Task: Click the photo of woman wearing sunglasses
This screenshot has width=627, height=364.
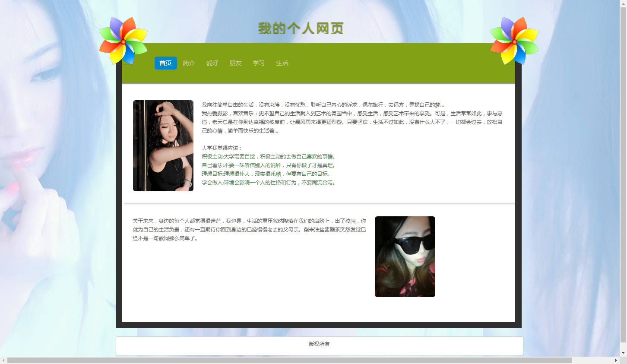Action: click(405, 256)
